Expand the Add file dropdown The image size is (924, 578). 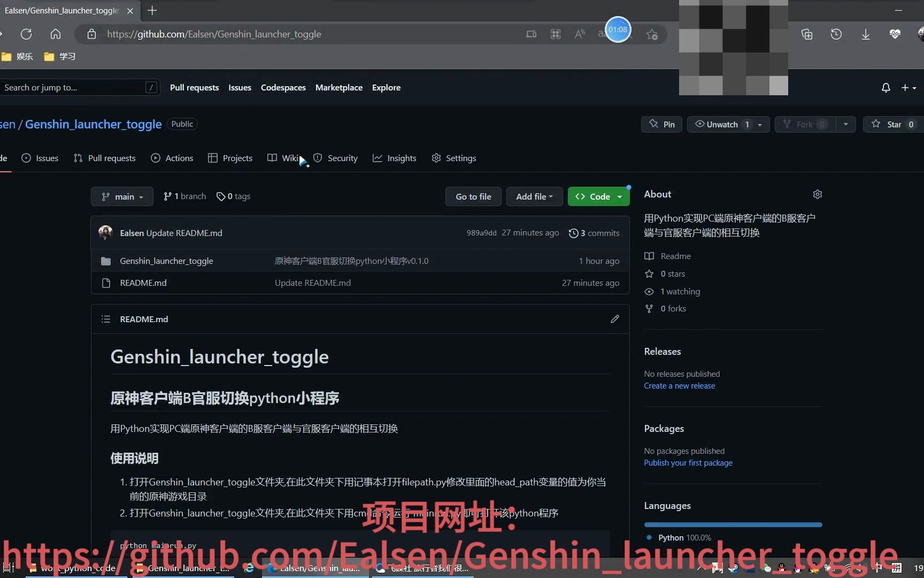click(x=534, y=196)
